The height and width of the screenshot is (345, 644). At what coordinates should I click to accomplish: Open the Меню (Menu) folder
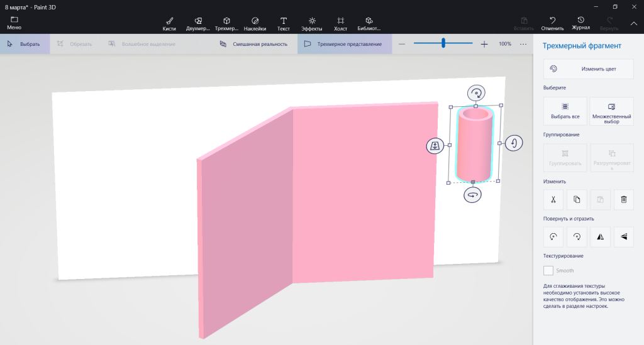pos(14,24)
